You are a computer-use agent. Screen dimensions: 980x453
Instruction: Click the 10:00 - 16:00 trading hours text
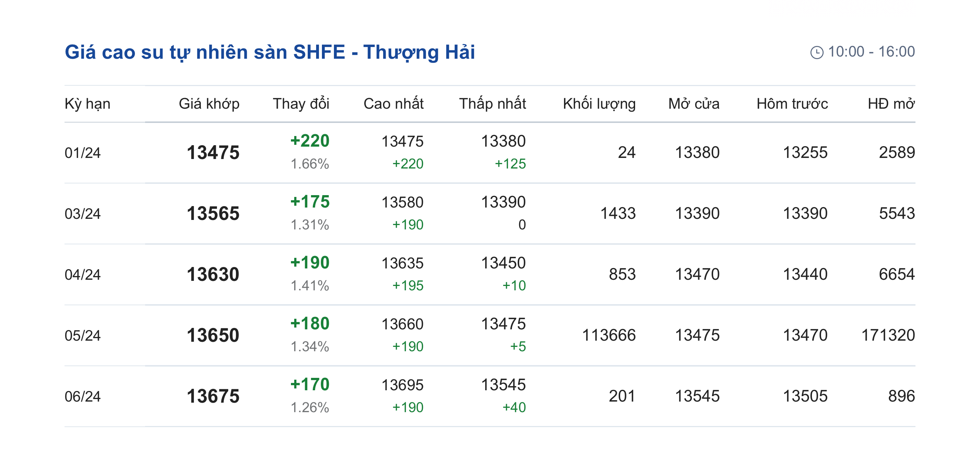pyautogui.click(x=871, y=52)
